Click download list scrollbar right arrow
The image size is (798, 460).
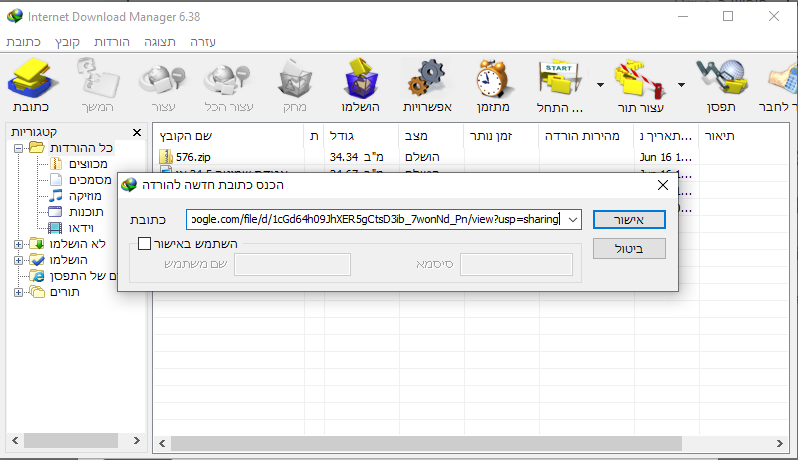point(780,444)
